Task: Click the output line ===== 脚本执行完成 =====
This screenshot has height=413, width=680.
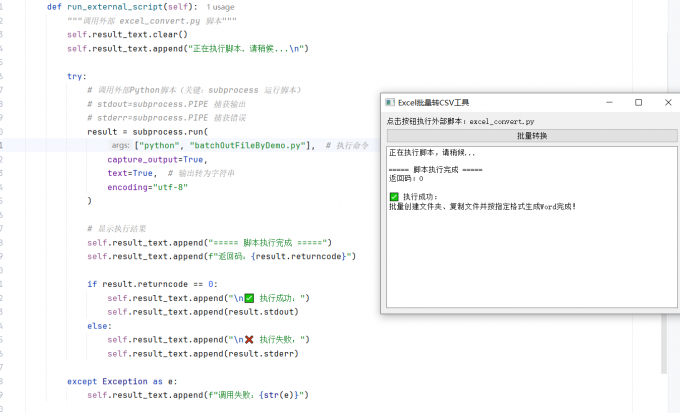Action: tap(435, 170)
